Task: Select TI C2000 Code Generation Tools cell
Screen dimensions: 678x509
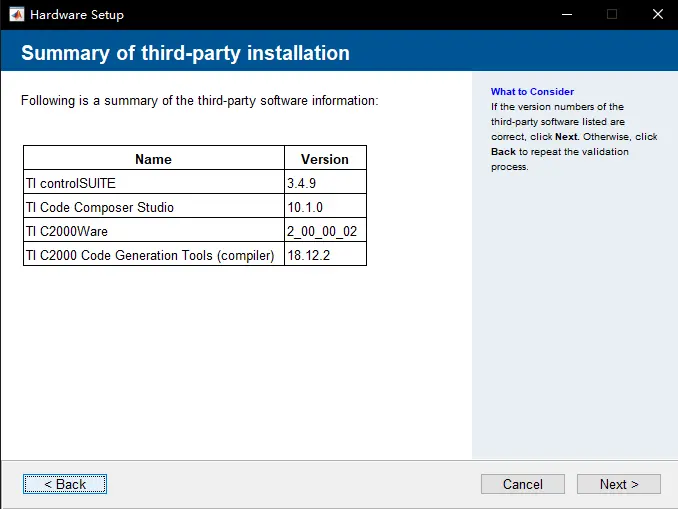Action: coord(154,255)
